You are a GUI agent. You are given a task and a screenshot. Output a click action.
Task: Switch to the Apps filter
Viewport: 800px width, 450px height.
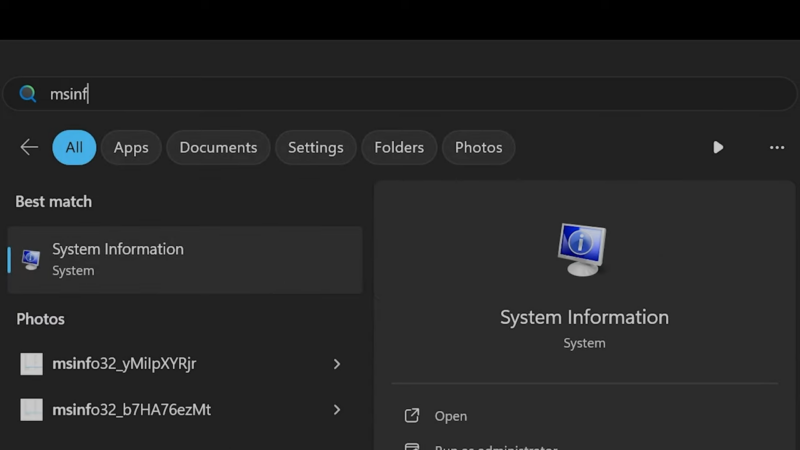[131, 147]
